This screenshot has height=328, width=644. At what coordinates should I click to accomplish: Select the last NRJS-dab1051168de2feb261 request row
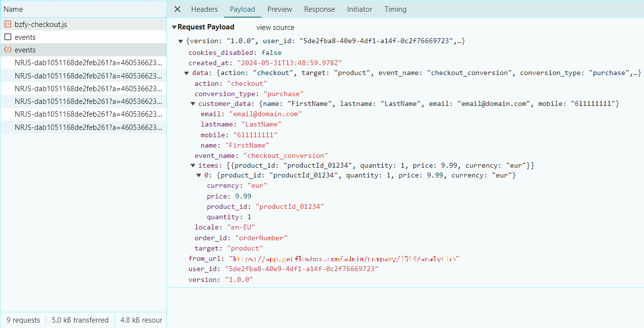pyautogui.click(x=88, y=127)
